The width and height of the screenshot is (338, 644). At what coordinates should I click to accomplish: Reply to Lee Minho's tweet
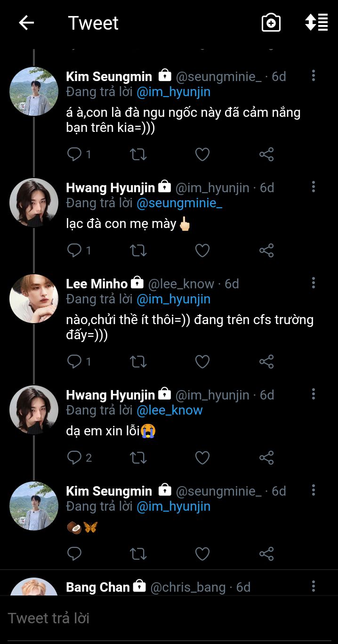click(74, 361)
